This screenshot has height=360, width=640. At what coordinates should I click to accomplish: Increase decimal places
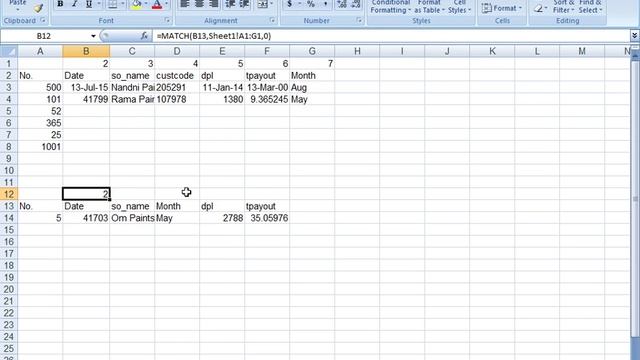click(342, 4)
